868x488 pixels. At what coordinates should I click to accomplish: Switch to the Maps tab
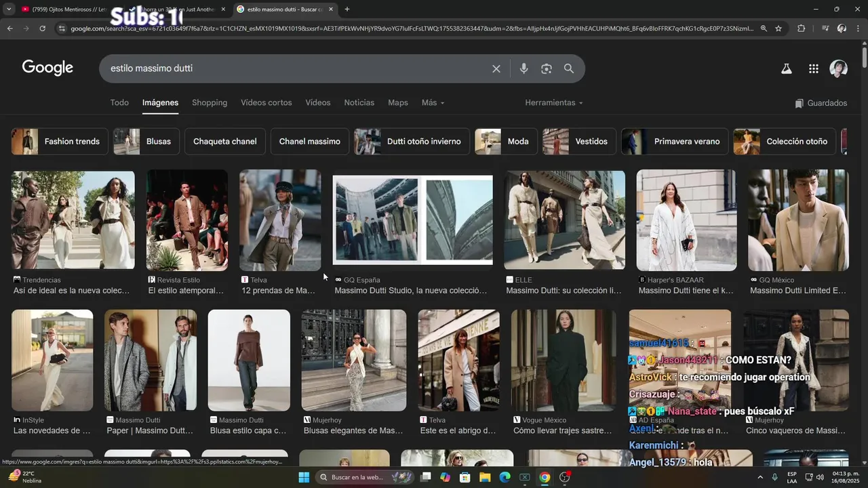(398, 103)
